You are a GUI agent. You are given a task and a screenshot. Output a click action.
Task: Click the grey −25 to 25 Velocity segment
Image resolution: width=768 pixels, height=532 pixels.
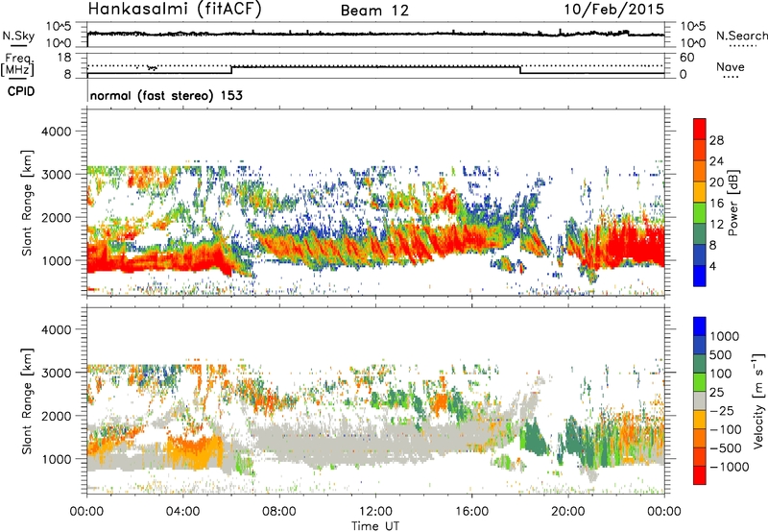tap(700, 401)
